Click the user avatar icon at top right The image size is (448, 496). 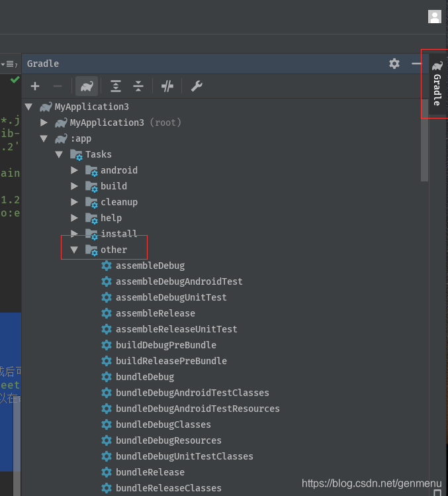click(434, 17)
